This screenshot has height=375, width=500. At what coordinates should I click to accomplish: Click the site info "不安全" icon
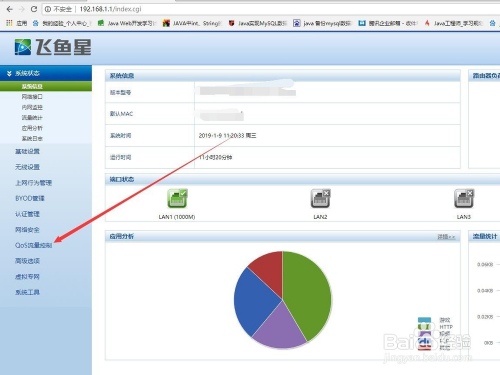48,9
